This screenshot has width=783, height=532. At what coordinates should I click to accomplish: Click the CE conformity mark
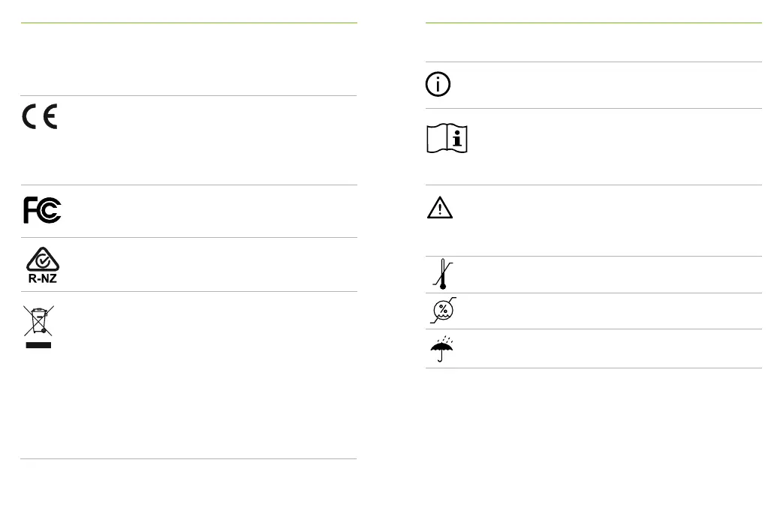(40, 116)
